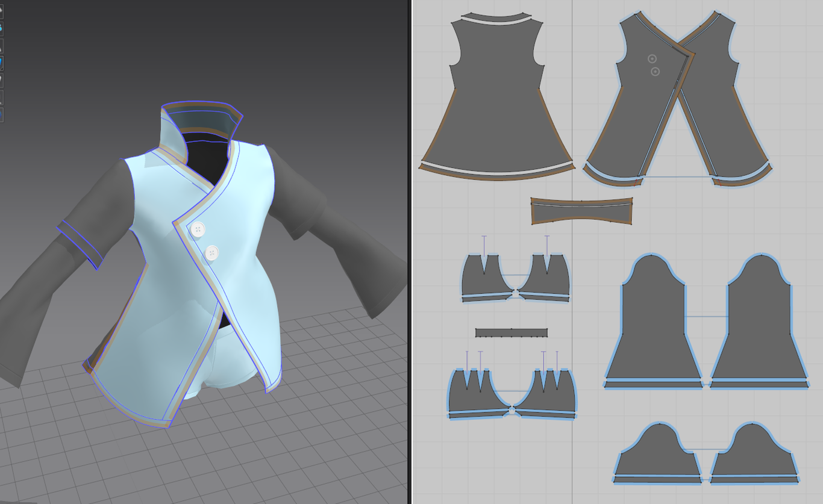Select the narrow straight strip pattern piece
The width and height of the screenshot is (823, 504).
click(x=512, y=332)
